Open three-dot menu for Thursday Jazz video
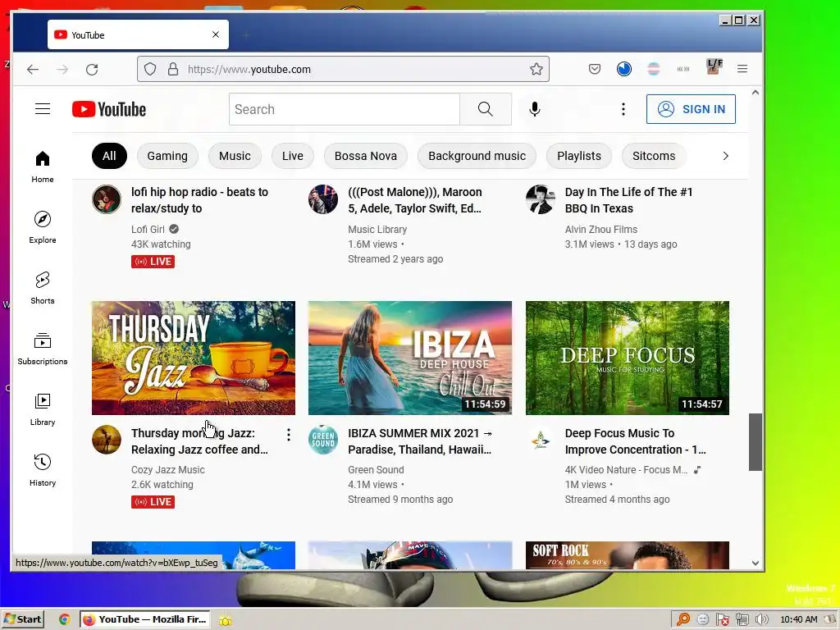840x630 pixels. pos(289,435)
